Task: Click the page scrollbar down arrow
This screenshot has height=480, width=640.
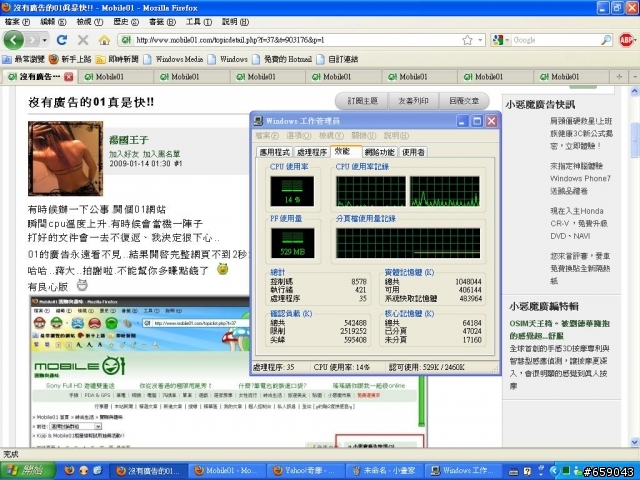Action: coord(635,442)
